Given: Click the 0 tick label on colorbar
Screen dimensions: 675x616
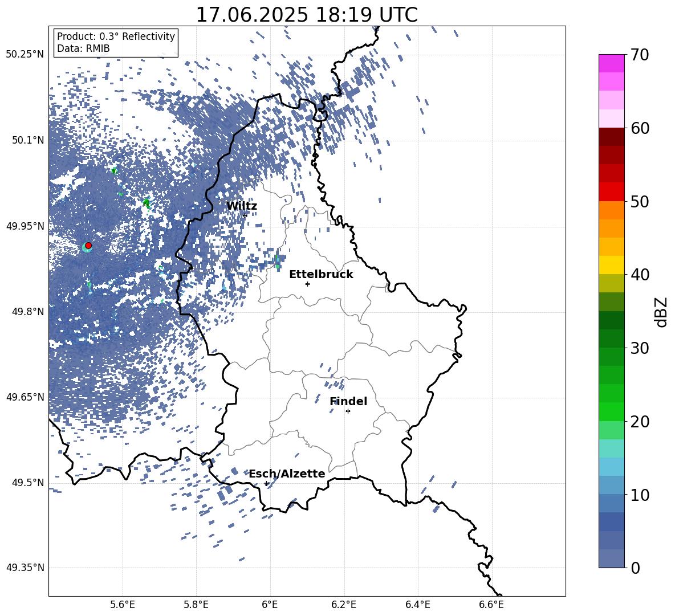Looking at the screenshot, I should click(635, 568).
